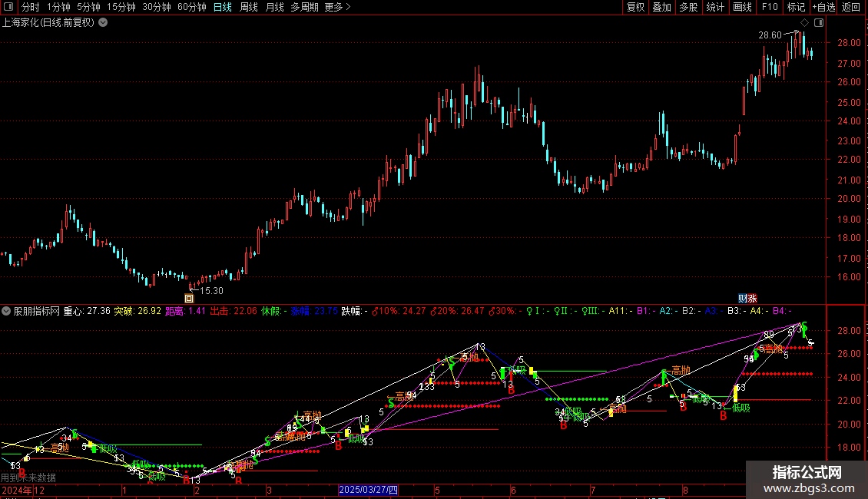Open the 多周期 multi-period view
Image resolution: width=868 pixels, height=499 pixels.
tap(304, 7)
